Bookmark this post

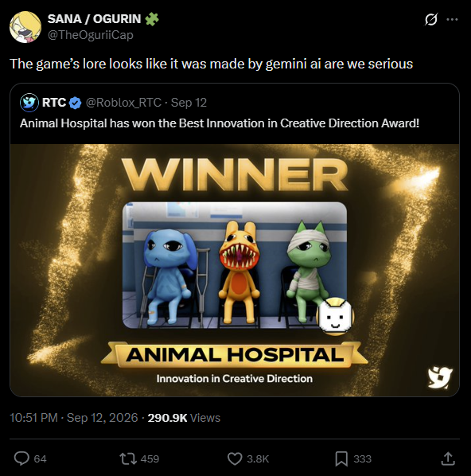click(x=341, y=458)
